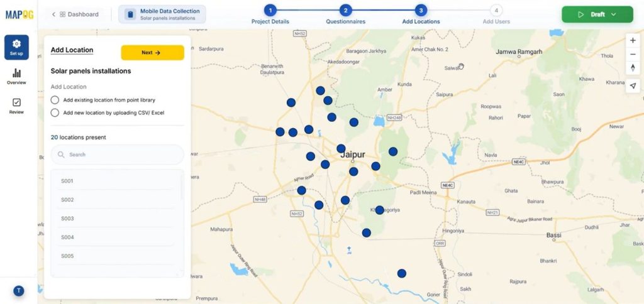This screenshot has width=644, height=304.
Task: Open the Review checklist section
Action: point(16,106)
